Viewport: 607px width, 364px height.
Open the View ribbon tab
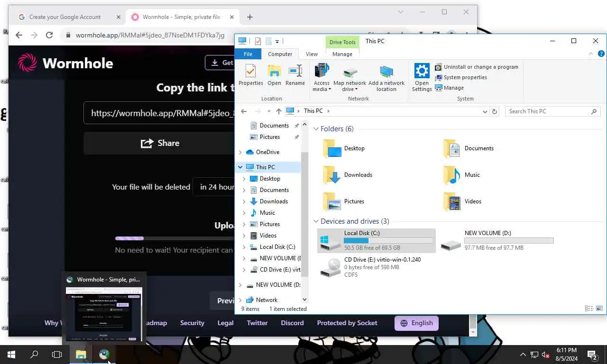(x=312, y=54)
